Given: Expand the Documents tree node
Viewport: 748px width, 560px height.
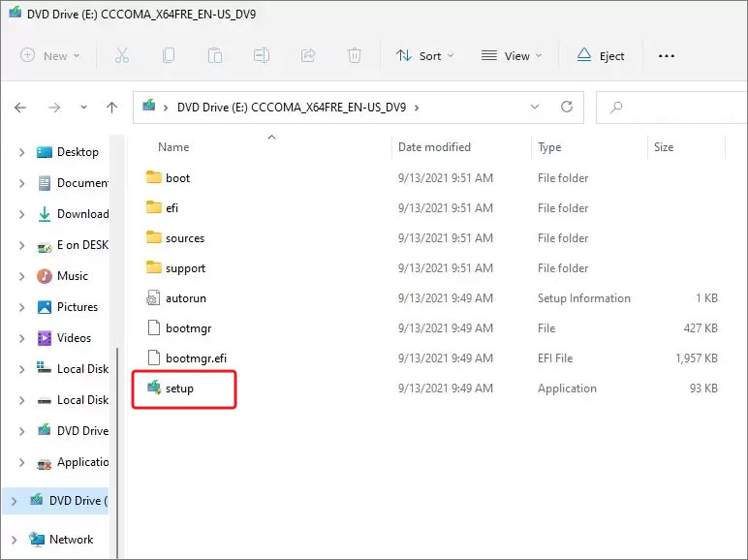Looking at the screenshot, I should click(21, 183).
